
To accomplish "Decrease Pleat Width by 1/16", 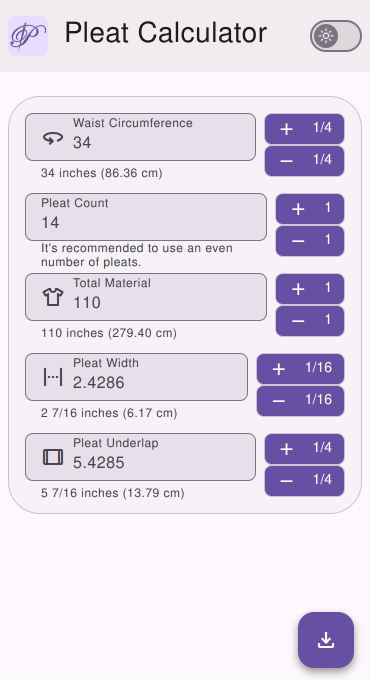I will coord(301,401).
